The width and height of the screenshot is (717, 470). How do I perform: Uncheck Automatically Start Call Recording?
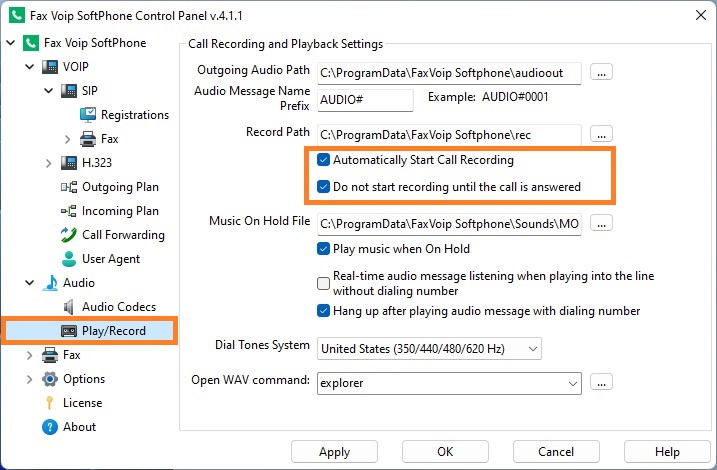(323, 160)
